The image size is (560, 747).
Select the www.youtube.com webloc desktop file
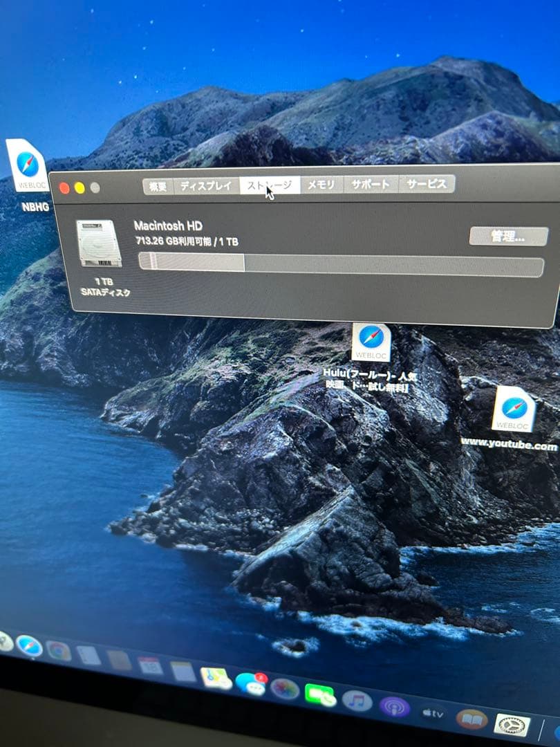pyautogui.click(x=513, y=409)
